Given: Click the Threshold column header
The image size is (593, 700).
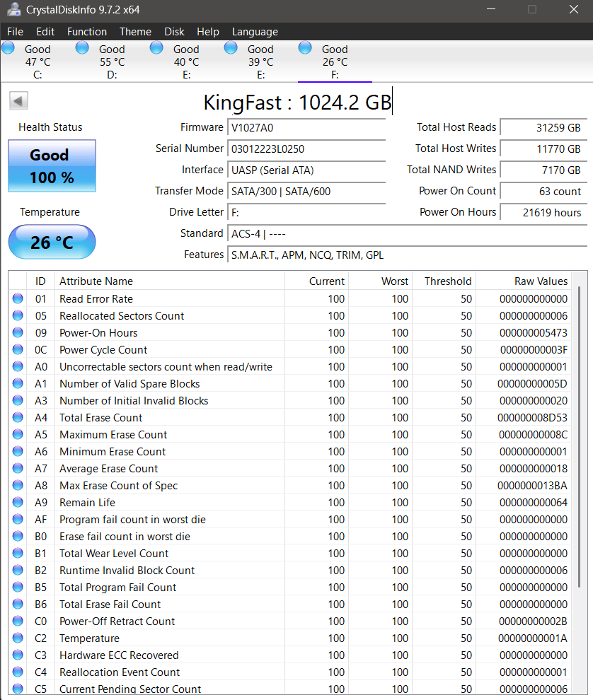Looking at the screenshot, I should [444, 281].
